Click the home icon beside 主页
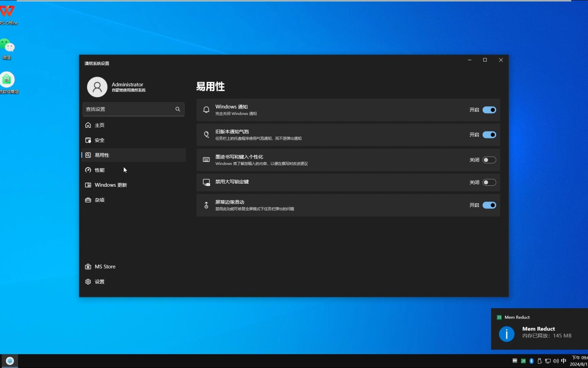The height and width of the screenshot is (368, 588). 88,125
